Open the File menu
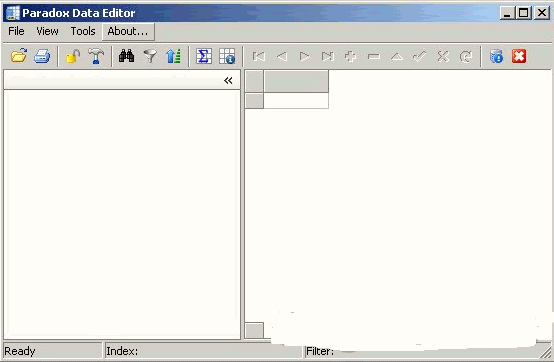 [x=16, y=31]
